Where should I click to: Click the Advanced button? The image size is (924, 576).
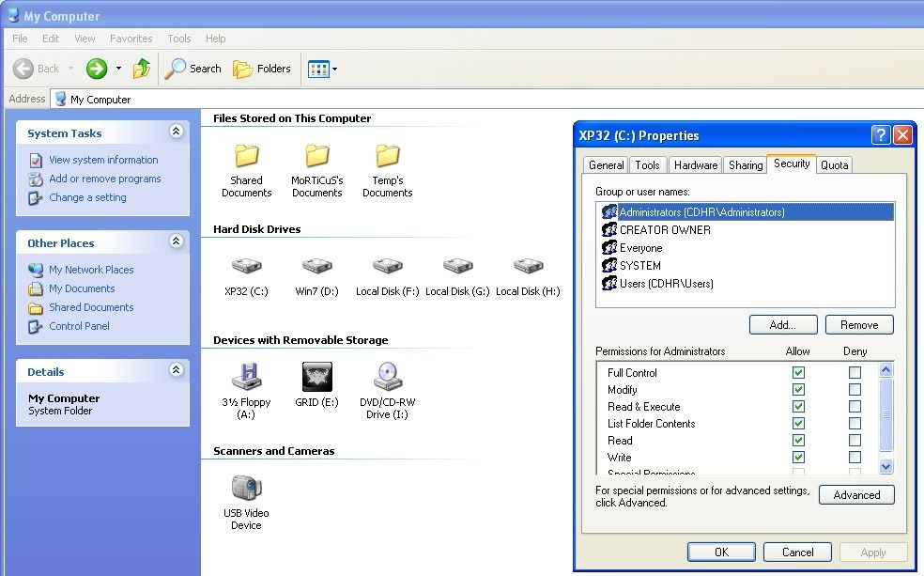coord(856,494)
